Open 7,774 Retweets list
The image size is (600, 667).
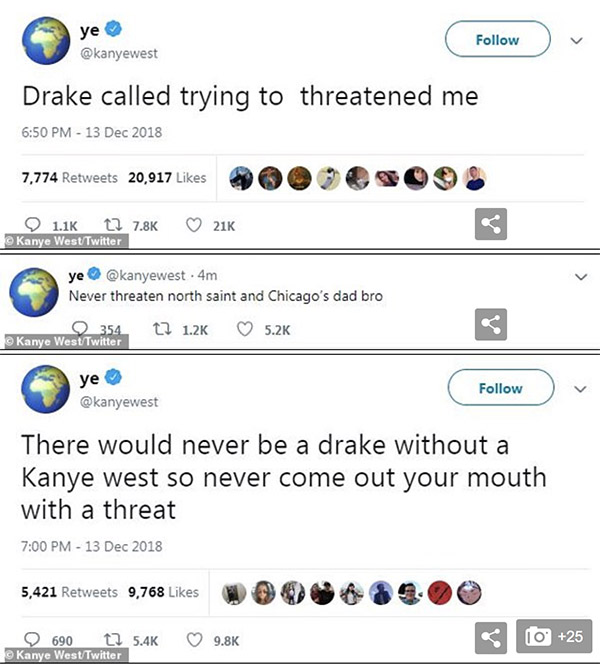70,177
